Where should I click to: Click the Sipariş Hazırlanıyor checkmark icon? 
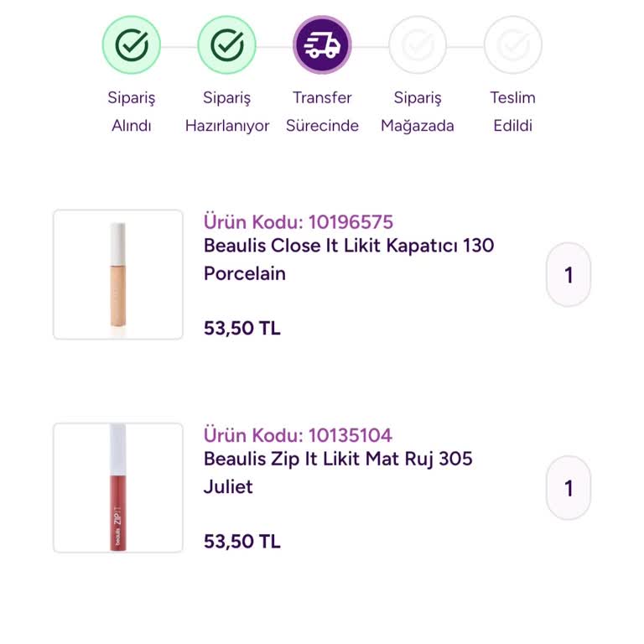pos(227,45)
